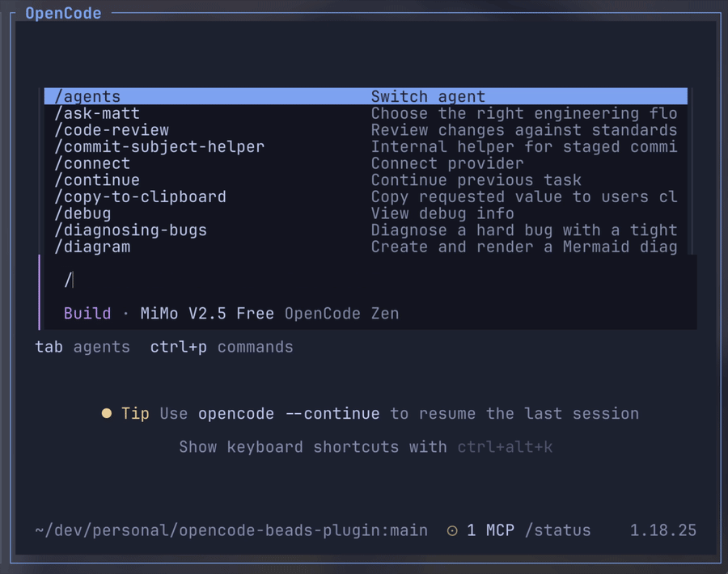Click the 'ctrl+p commands' shortcut hint

[x=222, y=347]
